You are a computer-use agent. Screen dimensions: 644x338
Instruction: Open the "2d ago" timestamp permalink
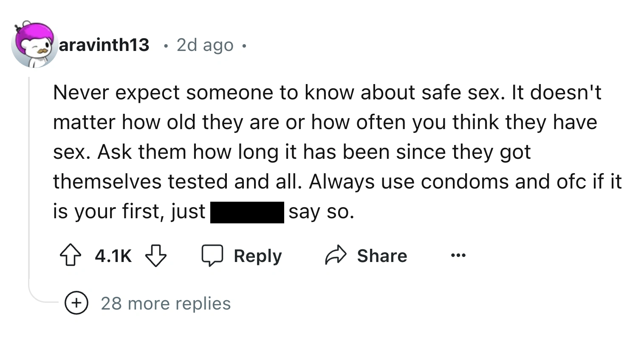(x=205, y=45)
